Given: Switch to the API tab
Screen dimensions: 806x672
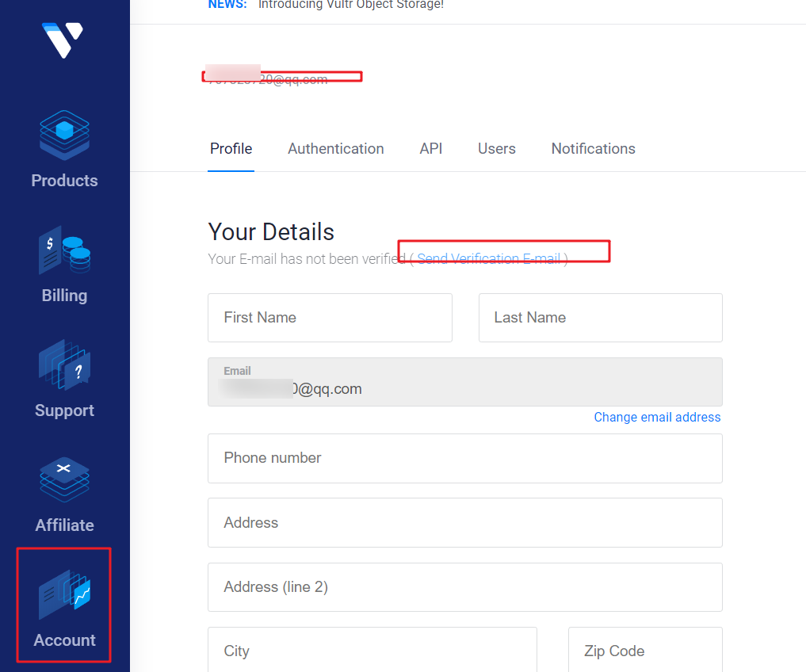Looking at the screenshot, I should pos(431,149).
